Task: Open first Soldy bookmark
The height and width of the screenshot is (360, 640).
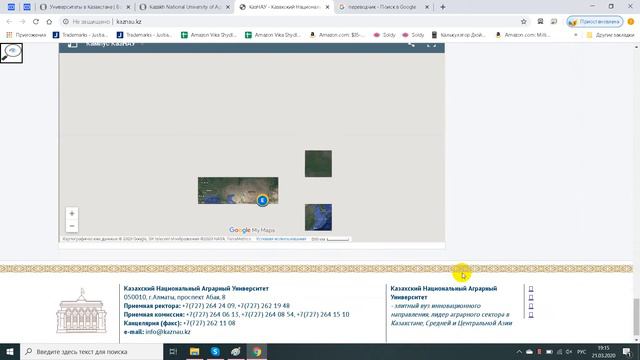Action: click(384, 35)
